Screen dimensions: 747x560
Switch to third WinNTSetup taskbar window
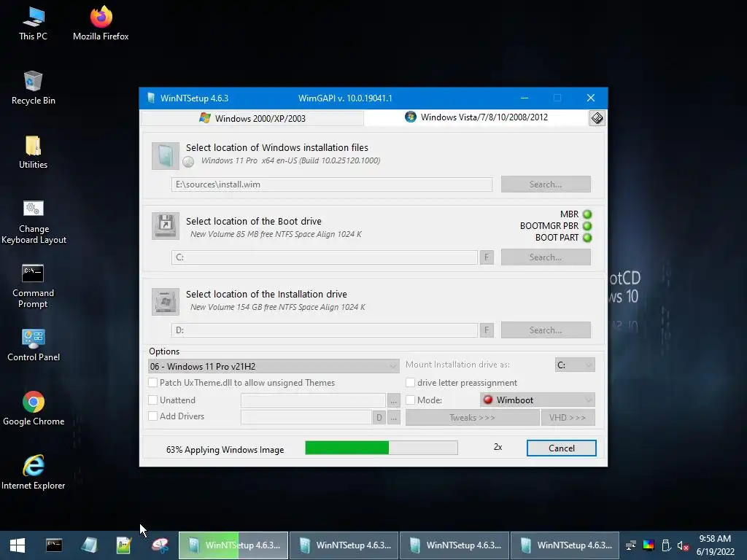coord(454,545)
